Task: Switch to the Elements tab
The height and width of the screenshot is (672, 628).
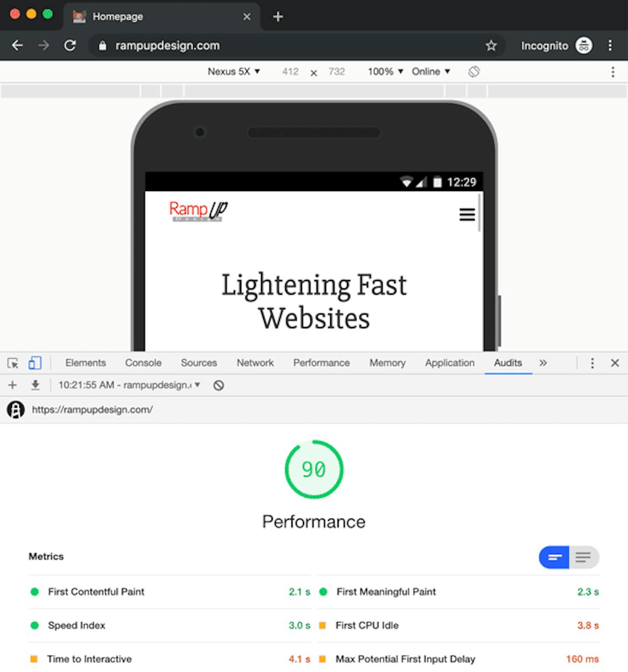Action: [x=85, y=363]
